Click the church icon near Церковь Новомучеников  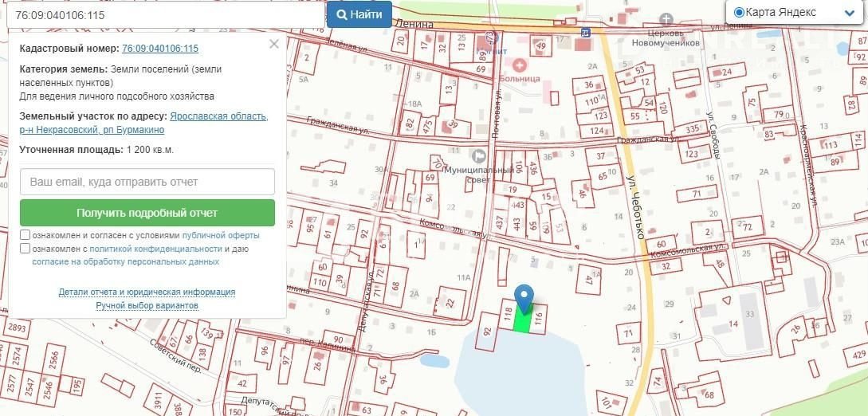point(666,18)
